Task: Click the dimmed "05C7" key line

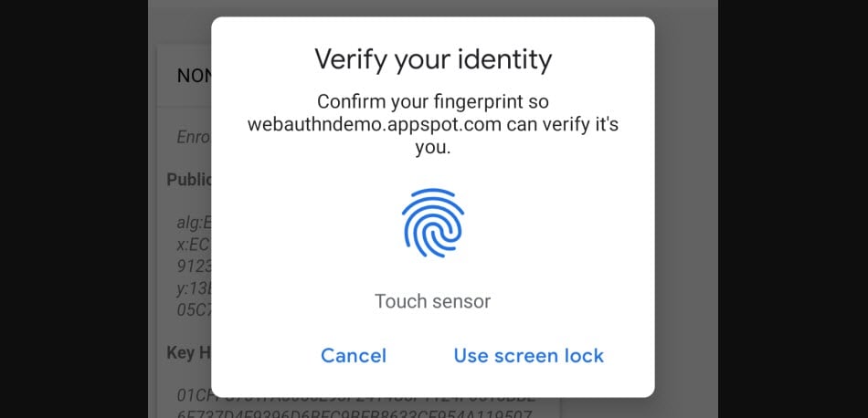Action: tap(194, 309)
